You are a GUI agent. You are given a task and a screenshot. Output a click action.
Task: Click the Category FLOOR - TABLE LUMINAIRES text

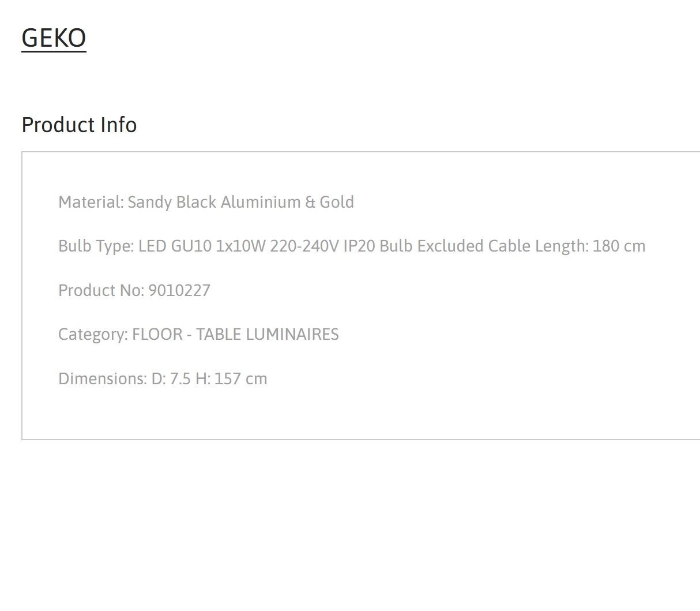pyautogui.click(x=198, y=334)
